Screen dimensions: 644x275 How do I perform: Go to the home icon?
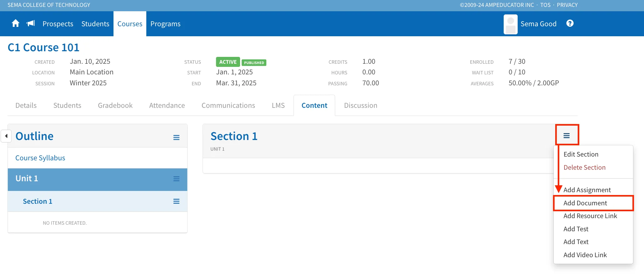tap(15, 23)
